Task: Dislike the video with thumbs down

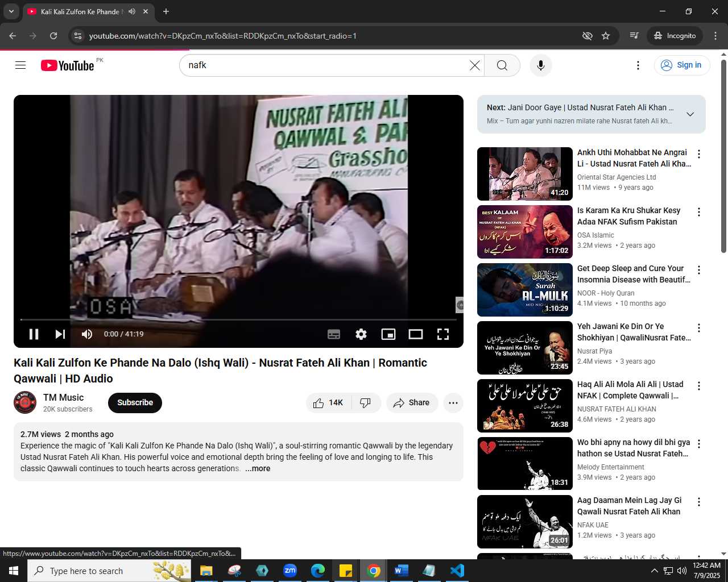Action: [x=366, y=403]
